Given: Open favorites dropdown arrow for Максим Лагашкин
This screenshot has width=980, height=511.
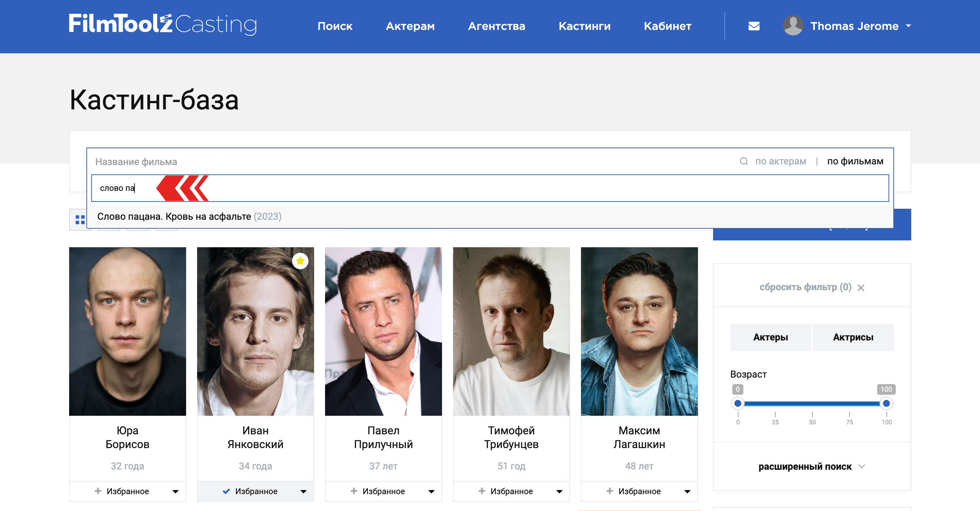Looking at the screenshot, I should [687, 491].
